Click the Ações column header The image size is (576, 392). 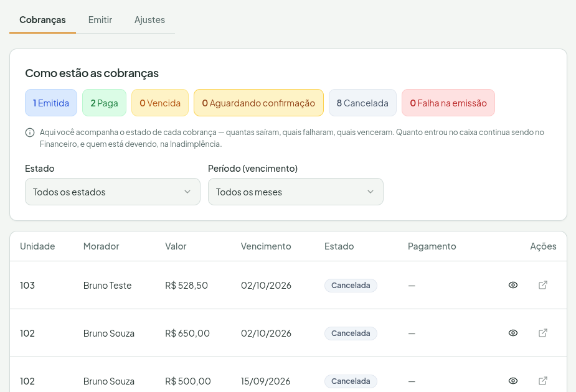[x=543, y=246]
